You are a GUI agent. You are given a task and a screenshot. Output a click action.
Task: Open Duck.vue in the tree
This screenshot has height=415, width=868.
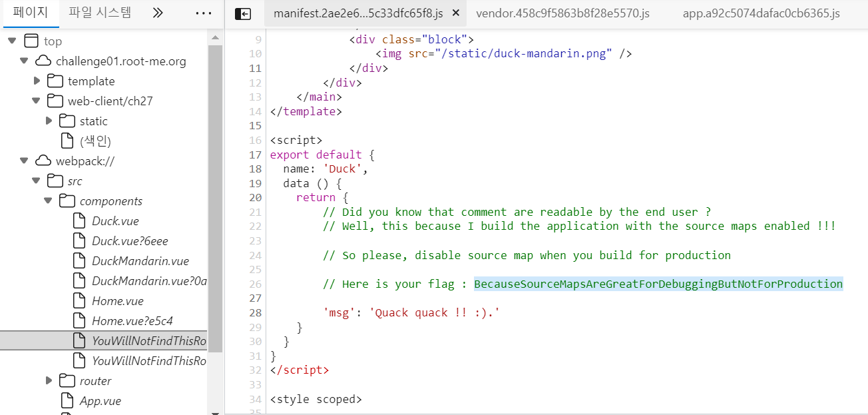[x=116, y=221]
